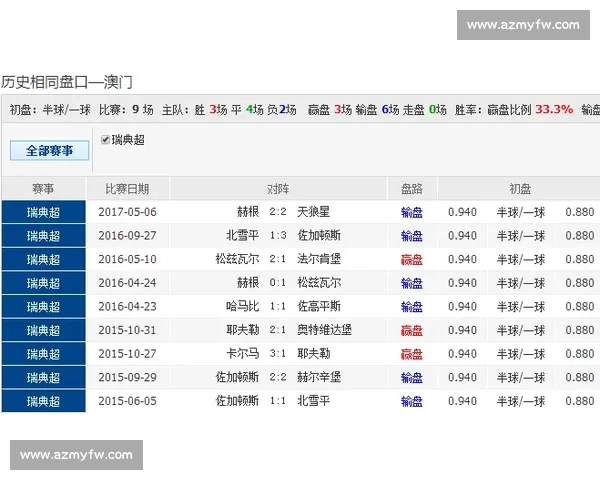Screen dimensions: 600x480
Task: Click the 比赛日期 column header
Action: (127, 189)
